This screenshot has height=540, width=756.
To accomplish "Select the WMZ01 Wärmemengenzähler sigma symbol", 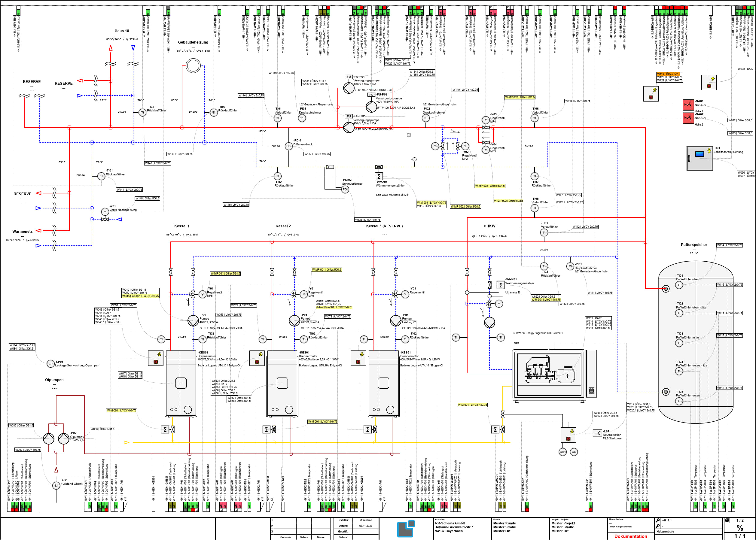I will coord(379,176).
